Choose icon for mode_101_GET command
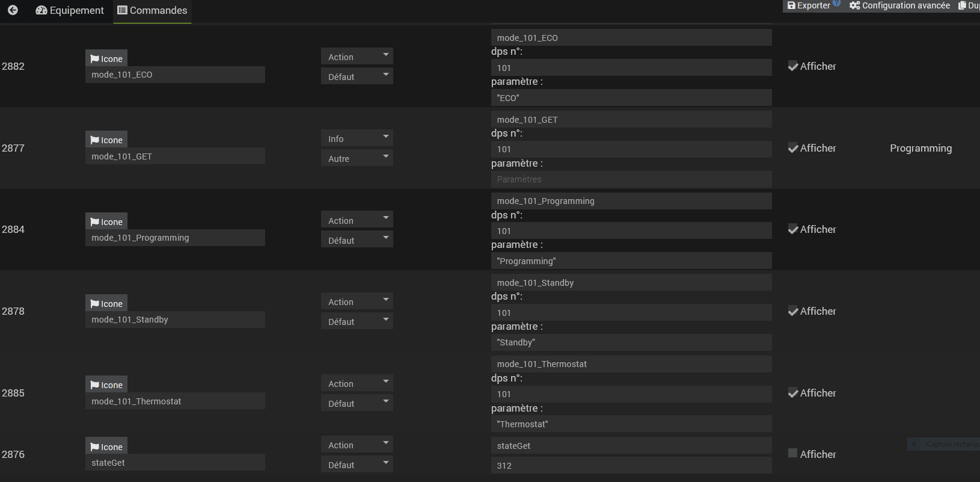Viewport: 980px width, 482px height. point(106,140)
